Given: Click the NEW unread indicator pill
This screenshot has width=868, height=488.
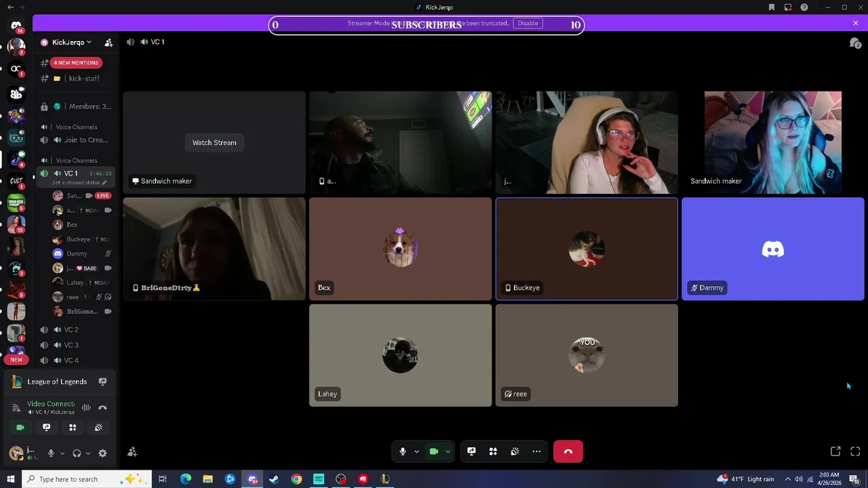Looking at the screenshot, I should [x=16, y=359].
